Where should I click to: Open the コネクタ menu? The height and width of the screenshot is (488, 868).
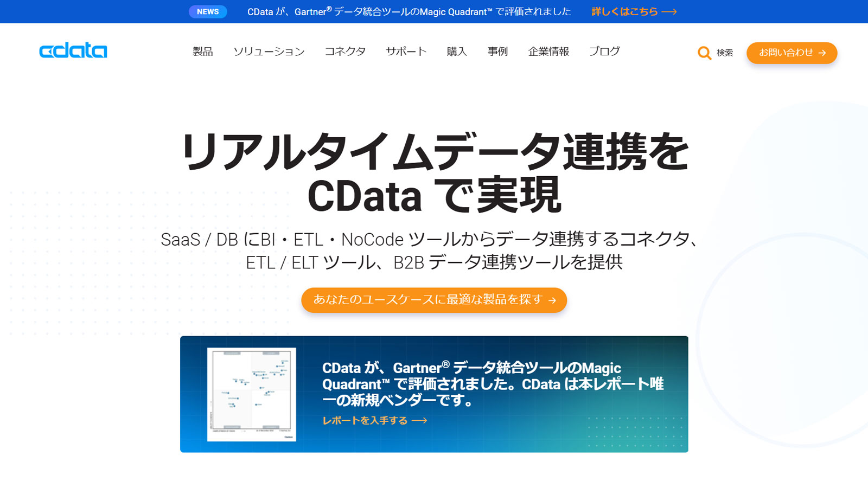tap(345, 52)
